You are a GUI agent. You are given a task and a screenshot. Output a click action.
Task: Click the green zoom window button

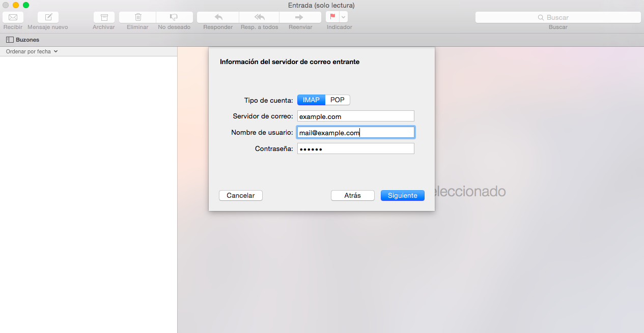(x=26, y=5)
